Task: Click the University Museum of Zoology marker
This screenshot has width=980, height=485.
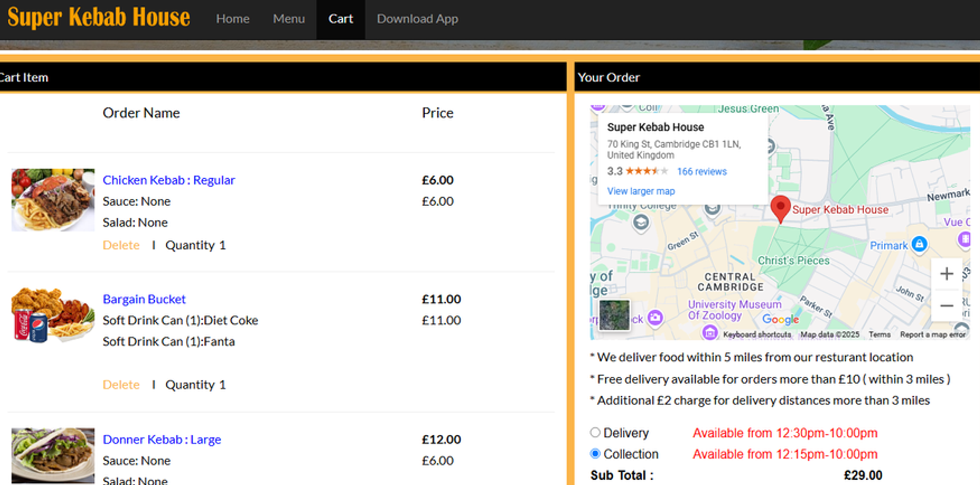Action: click(709, 332)
